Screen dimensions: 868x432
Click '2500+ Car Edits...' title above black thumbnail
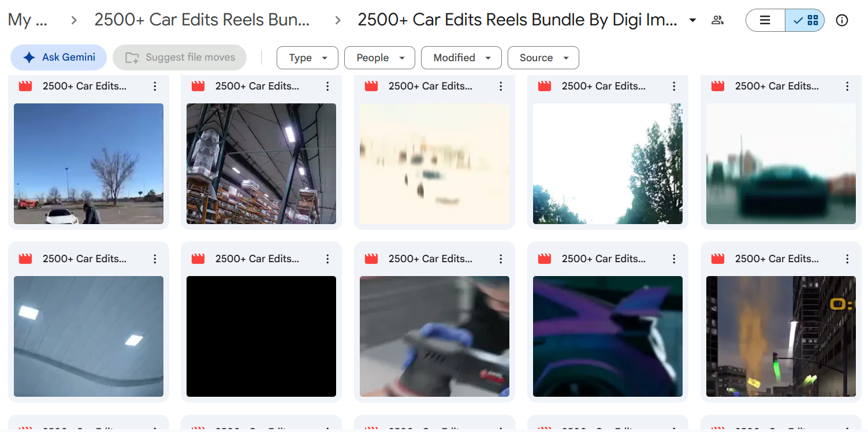click(x=258, y=259)
